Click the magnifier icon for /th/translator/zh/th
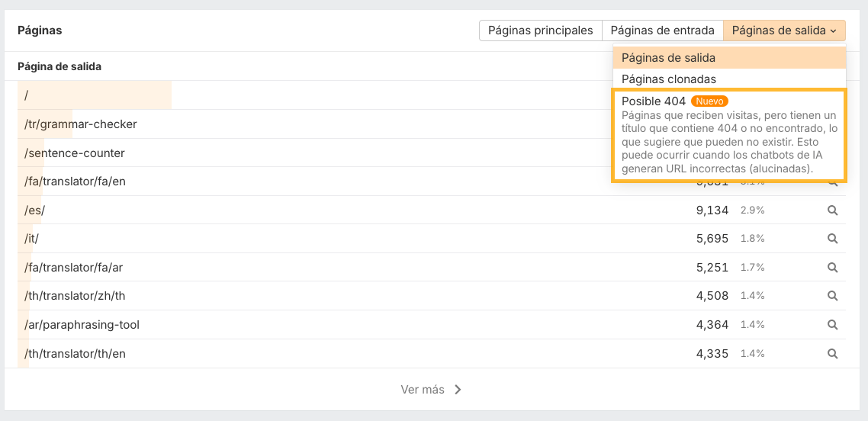This screenshot has height=421, width=868. 833,296
